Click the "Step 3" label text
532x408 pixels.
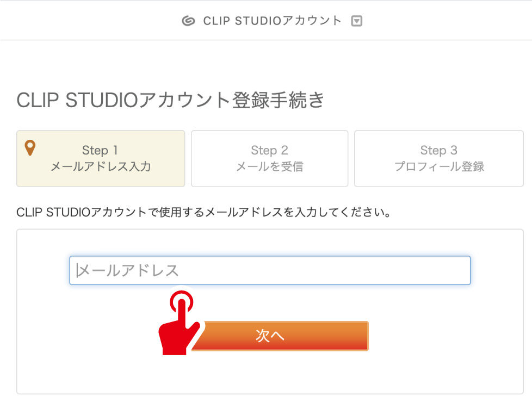coord(438,150)
